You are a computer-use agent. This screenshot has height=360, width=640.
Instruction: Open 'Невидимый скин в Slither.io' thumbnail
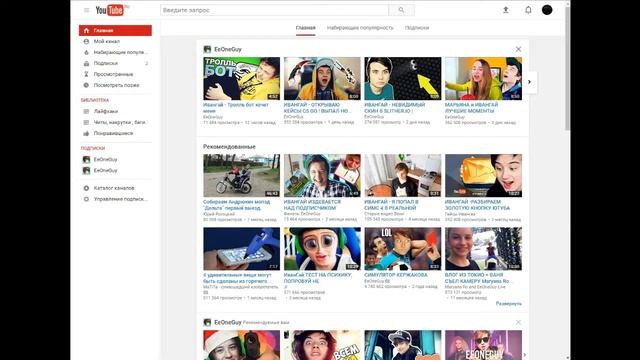coord(402,78)
